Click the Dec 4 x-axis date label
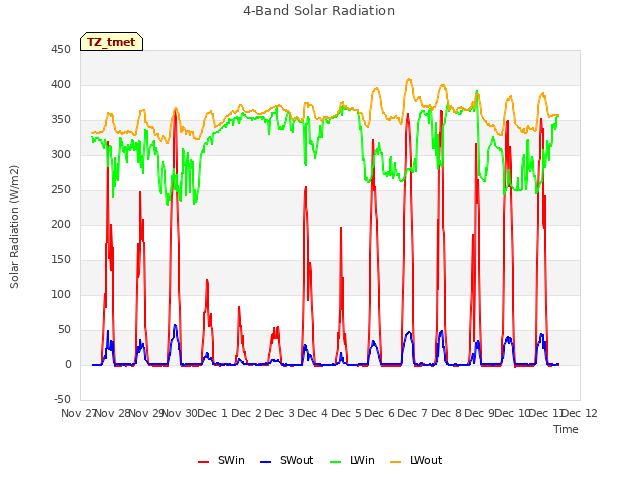This screenshot has width=640, height=480. (313, 413)
